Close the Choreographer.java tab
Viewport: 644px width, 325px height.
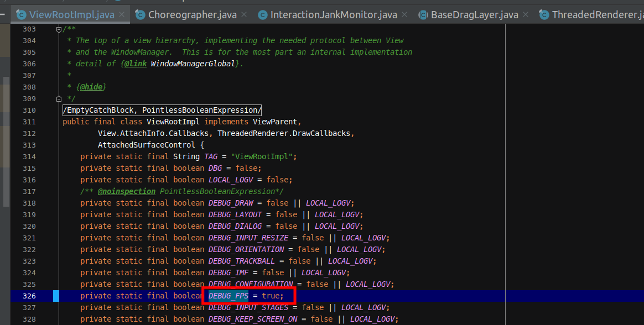pyautogui.click(x=244, y=15)
